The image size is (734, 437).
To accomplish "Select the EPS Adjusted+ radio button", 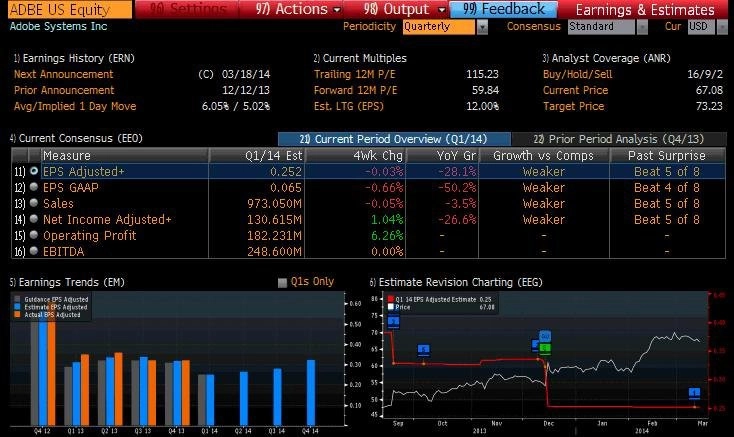I will coord(34,171).
